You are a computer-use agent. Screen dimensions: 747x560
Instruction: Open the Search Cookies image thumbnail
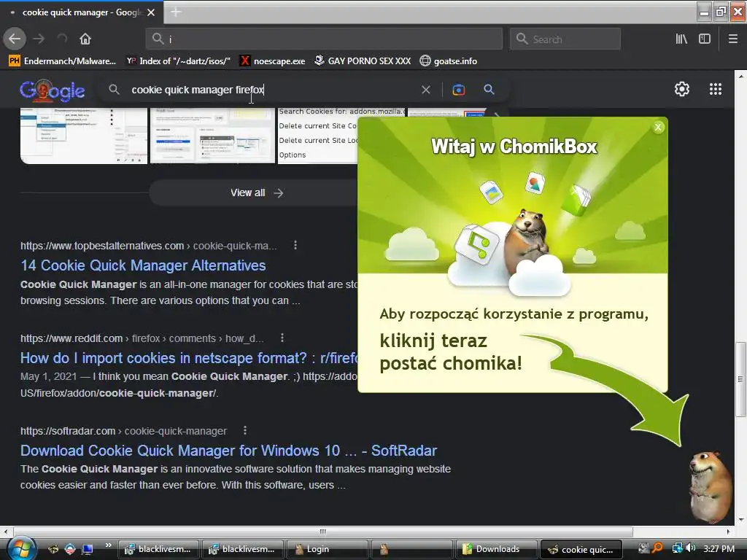(318, 136)
